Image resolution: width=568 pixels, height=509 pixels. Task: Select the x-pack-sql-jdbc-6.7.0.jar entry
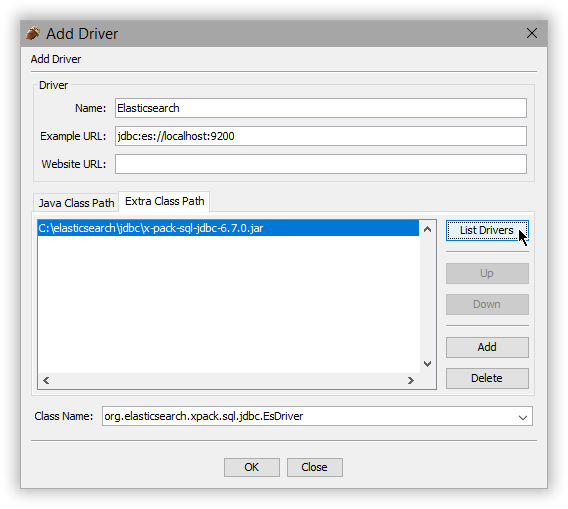[228, 228]
